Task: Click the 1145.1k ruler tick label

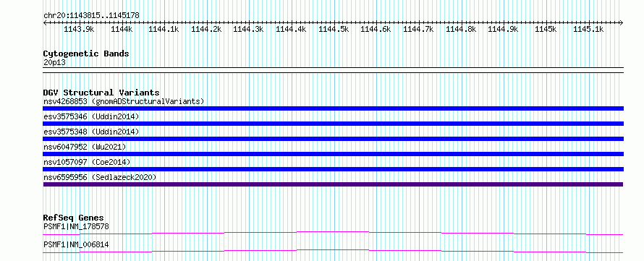Action: [588, 29]
